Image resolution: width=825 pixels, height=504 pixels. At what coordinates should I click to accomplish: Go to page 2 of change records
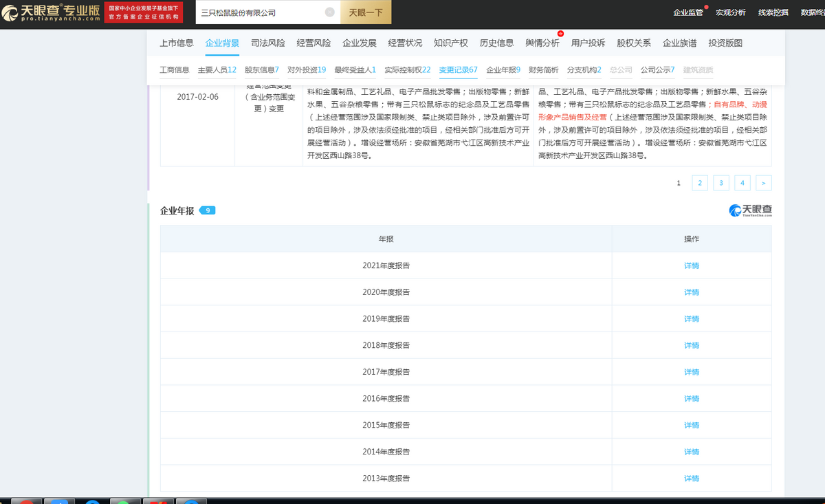coord(699,183)
